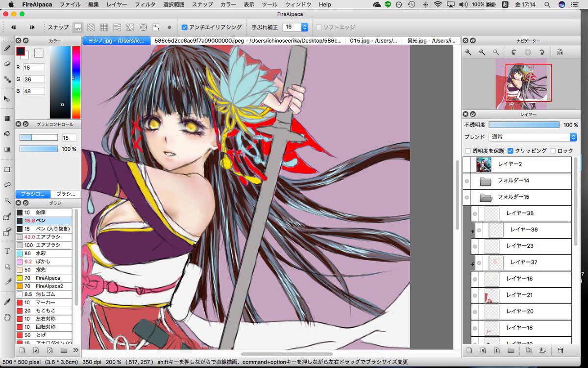This screenshot has width=588, height=368.
Task: Select the Eyedropper tool
Action: click(x=7, y=302)
